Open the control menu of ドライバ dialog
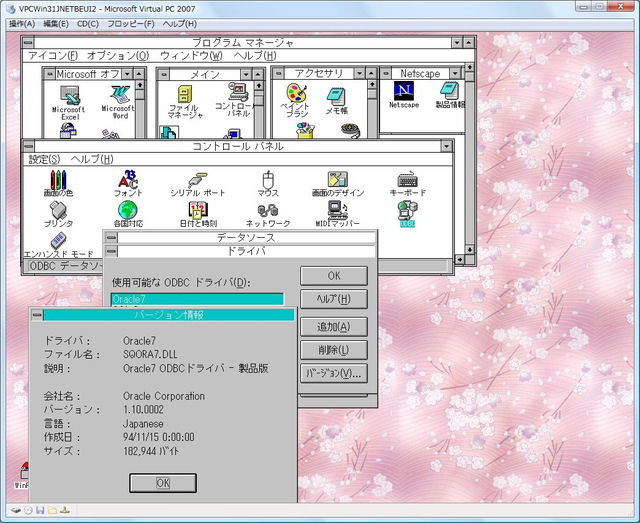 (111, 251)
